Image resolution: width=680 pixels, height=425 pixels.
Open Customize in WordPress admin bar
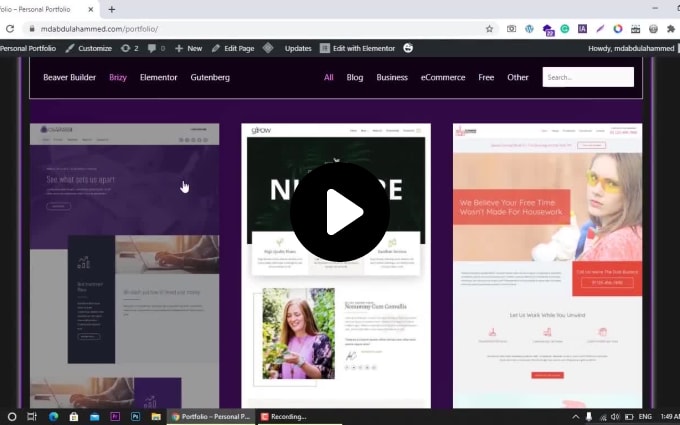[x=89, y=48]
